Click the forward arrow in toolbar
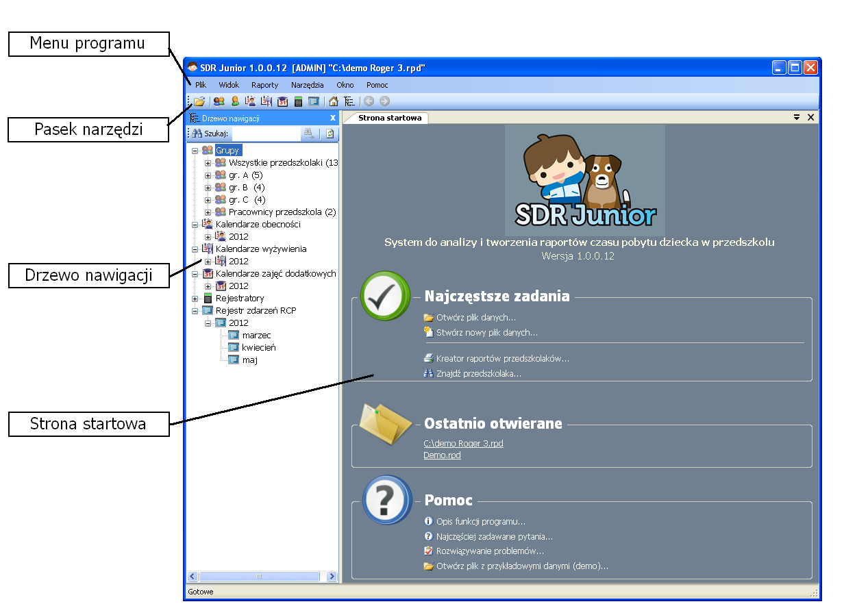The width and height of the screenshot is (868, 604). point(384,101)
